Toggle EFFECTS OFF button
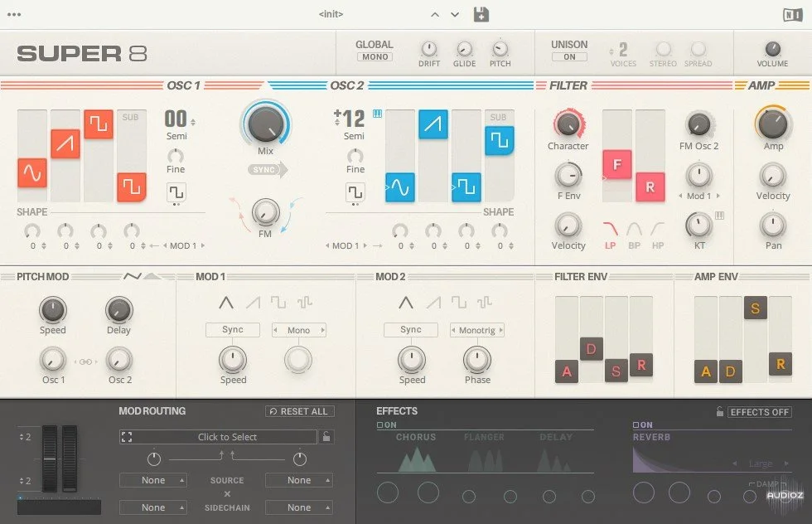Screen dimensions: 812x524 tap(759, 412)
